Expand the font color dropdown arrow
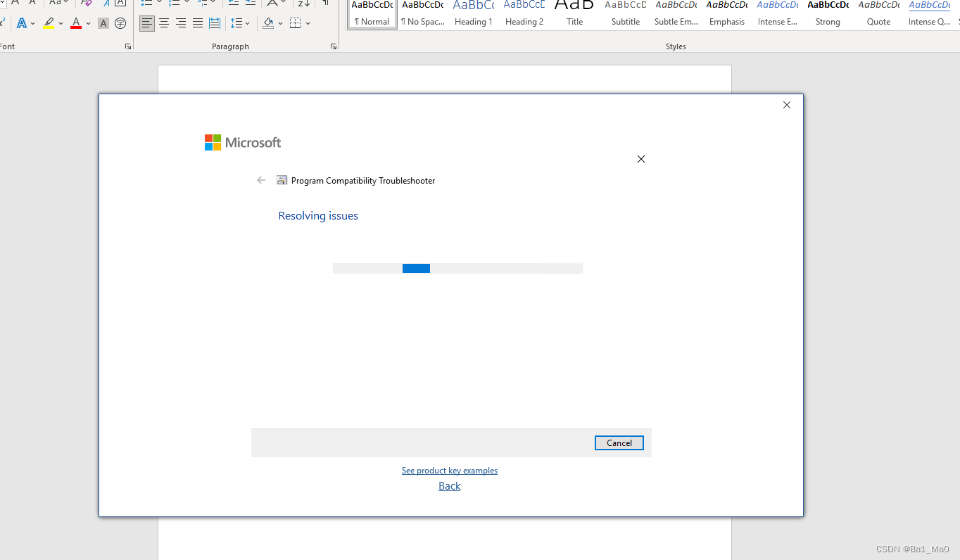The height and width of the screenshot is (560, 960). tap(88, 23)
